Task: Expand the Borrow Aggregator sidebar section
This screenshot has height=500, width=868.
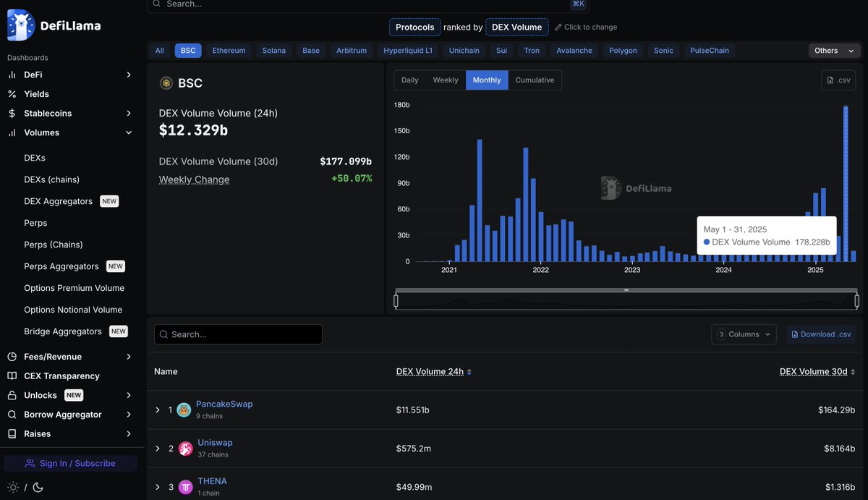Action: [x=129, y=415]
